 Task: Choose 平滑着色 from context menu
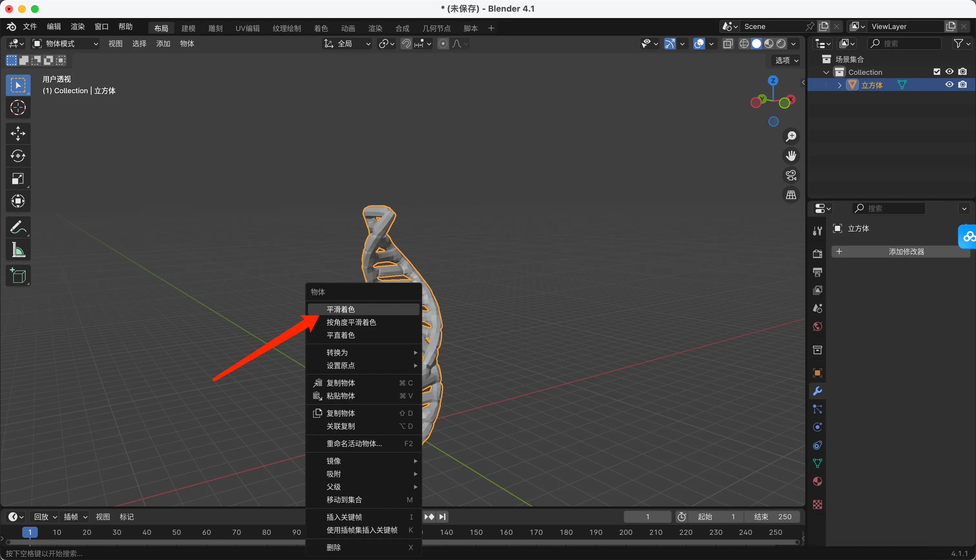point(341,309)
